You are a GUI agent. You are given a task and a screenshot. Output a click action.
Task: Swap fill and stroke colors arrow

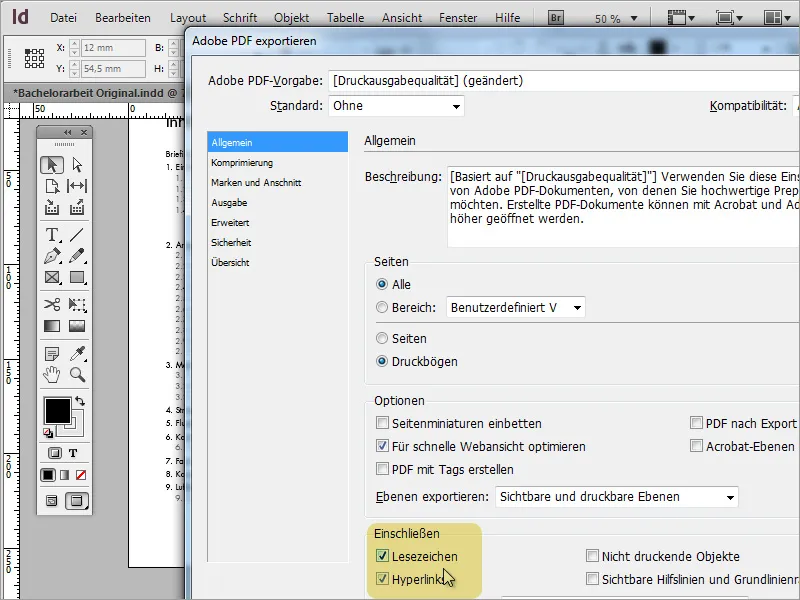[80, 401]
